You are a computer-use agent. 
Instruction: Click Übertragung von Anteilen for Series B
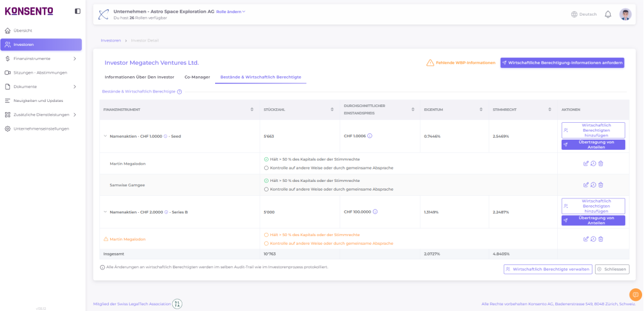593,220
